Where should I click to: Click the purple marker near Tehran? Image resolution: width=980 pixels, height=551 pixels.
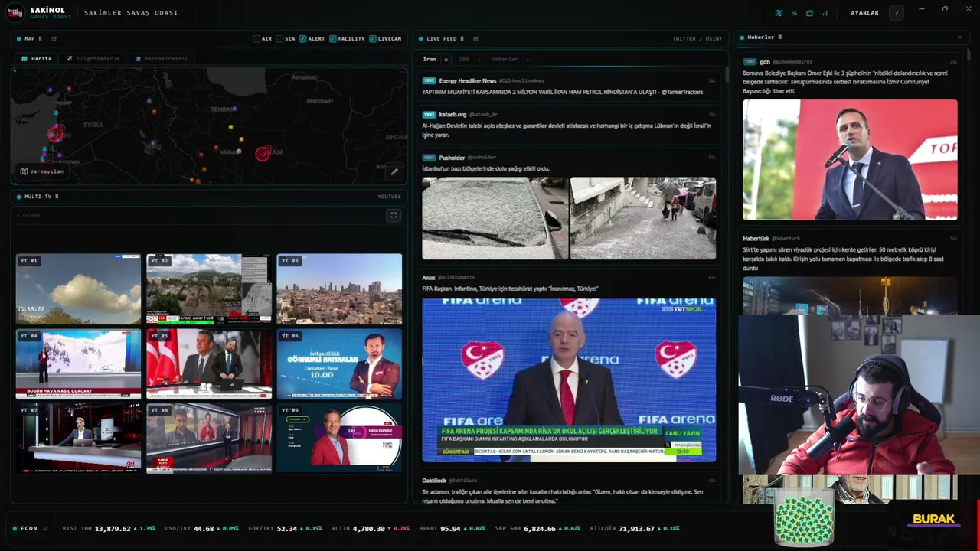(x=237, y=110)
